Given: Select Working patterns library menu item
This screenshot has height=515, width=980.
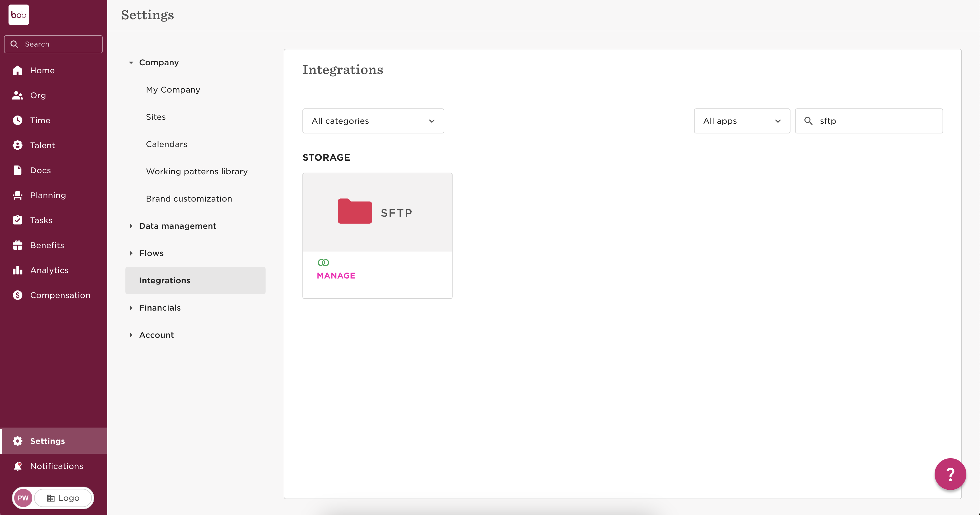Looking at the screenshot, I should tap(197, 171).
